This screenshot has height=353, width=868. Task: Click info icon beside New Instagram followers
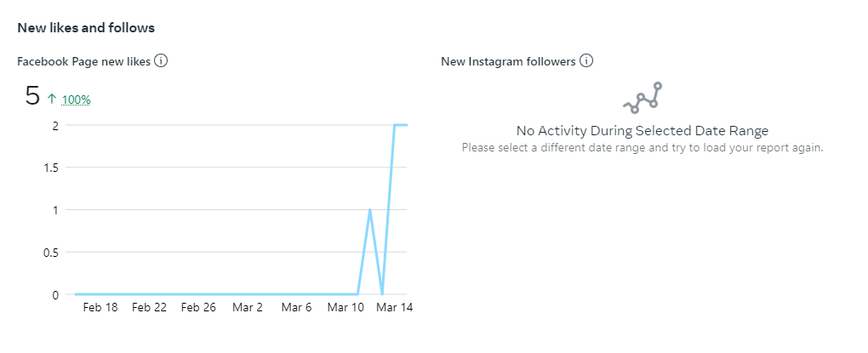(585, 60)
